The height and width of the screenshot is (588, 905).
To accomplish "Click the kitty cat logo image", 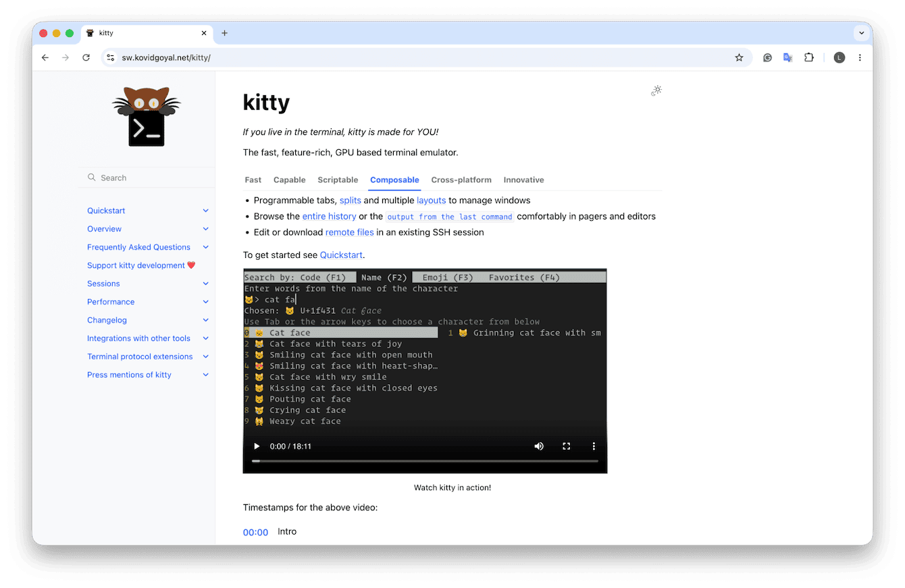I will [x=147, y=116].
